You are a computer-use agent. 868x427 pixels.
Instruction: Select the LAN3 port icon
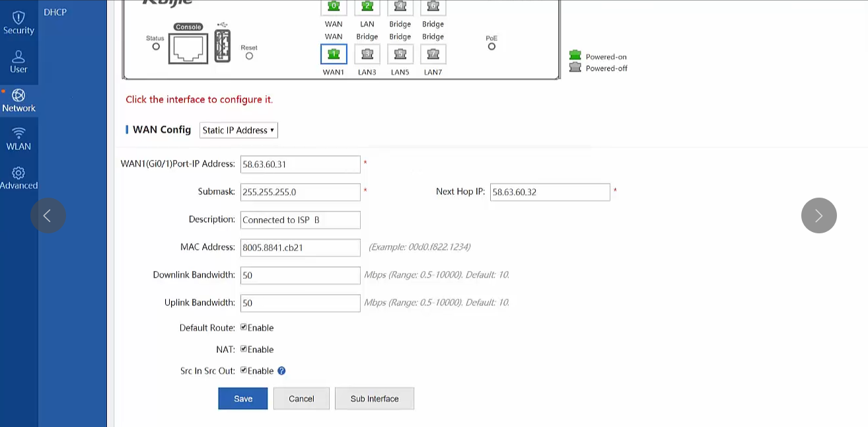click(367, 54)
